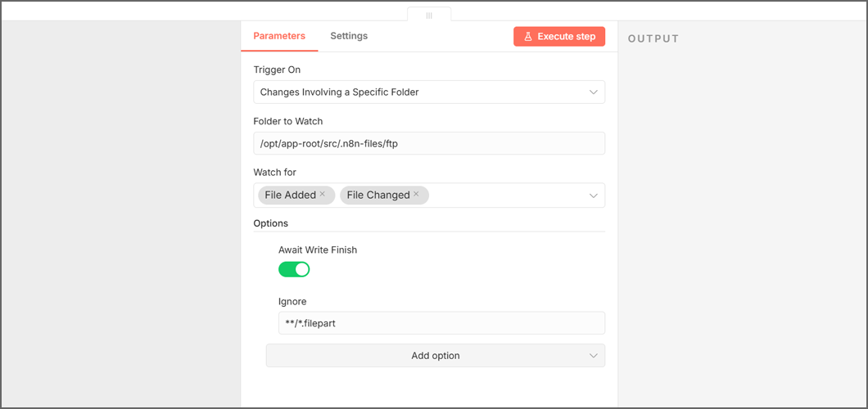Select the File Added tag text
The height and width of the screenshot is (409, 868).
coord(290,196)
